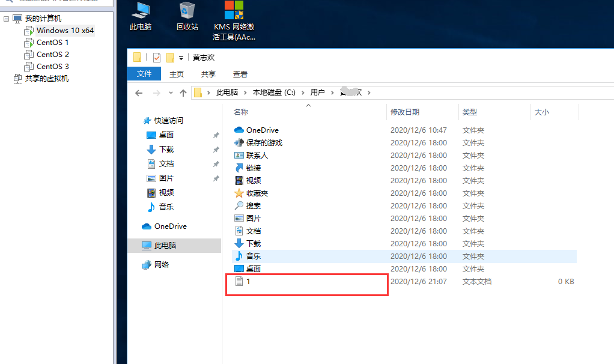Open the 查看 ribbon tab
Viewport: 614px width, 364px height.
pos(240,74)
